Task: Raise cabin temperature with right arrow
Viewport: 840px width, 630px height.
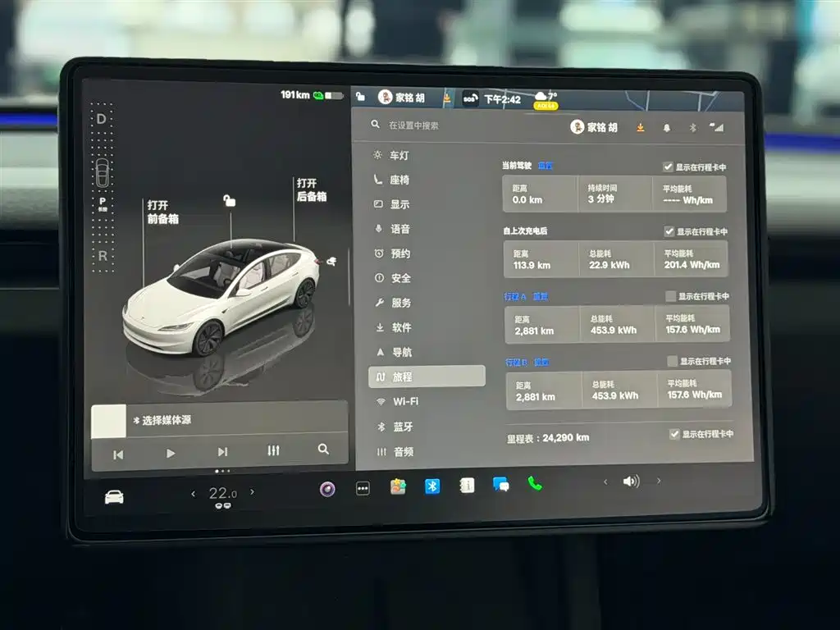Action: click(x=252, y=492)
